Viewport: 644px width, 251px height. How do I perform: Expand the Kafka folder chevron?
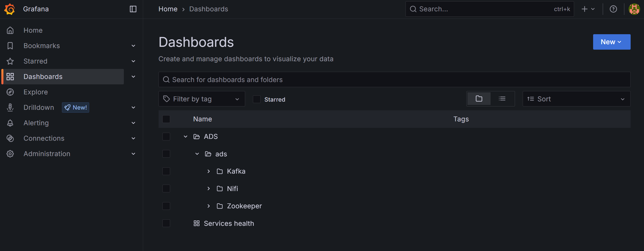[209, 171]
